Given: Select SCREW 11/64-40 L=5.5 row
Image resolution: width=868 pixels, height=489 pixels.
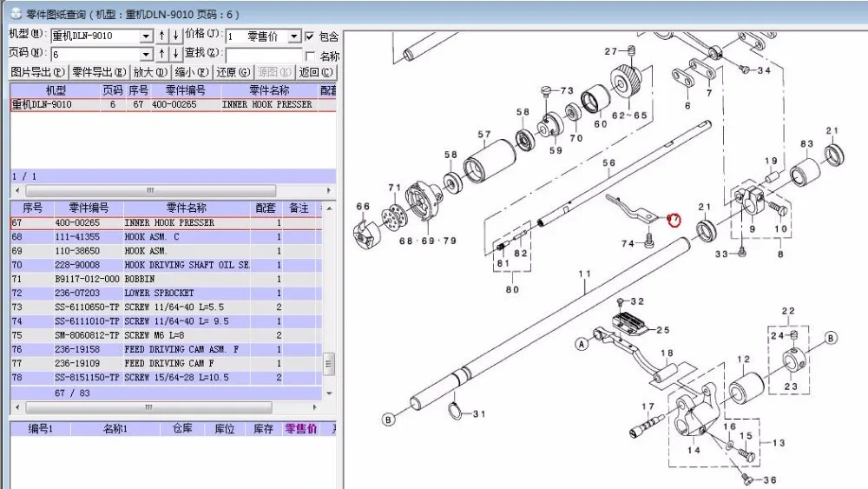Looking at the screenshot, I should (166, 307).
